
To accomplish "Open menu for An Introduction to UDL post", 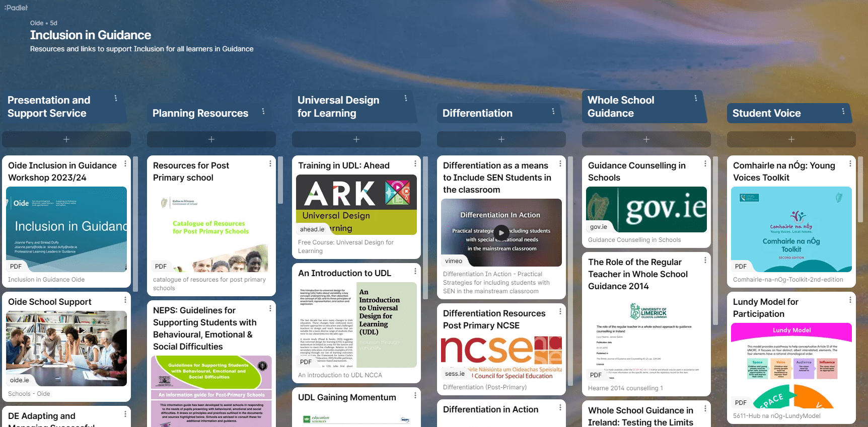I will (x=415, y=271).
